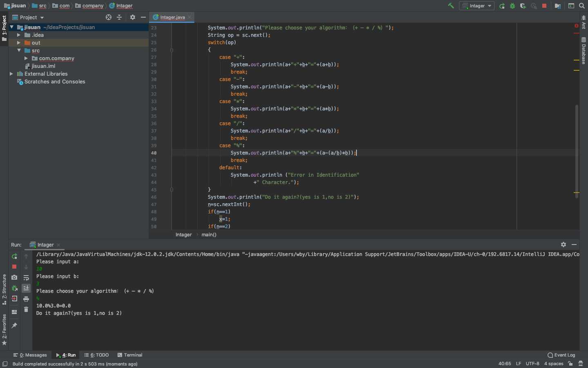Open Search Everywhere magnifier

pos(582,6)
